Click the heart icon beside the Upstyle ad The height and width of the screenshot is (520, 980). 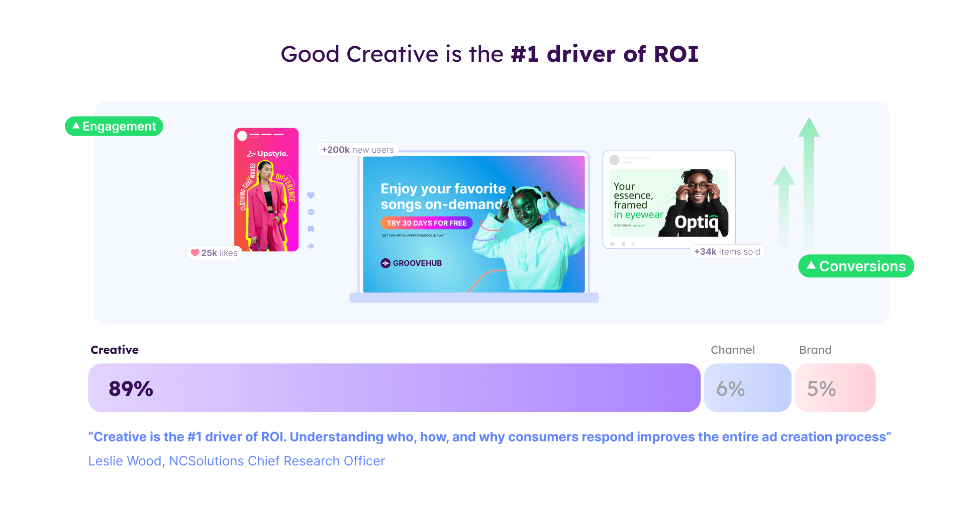click(x=311, y=195)
